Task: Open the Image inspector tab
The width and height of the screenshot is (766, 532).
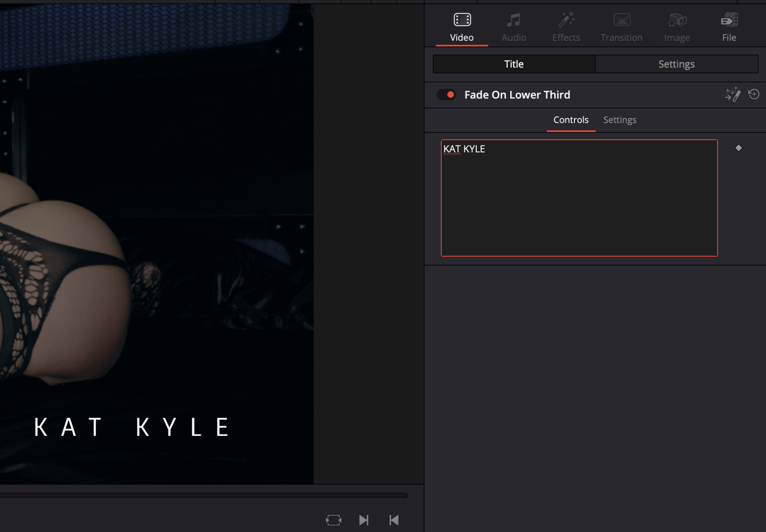Action: [677, 27]
